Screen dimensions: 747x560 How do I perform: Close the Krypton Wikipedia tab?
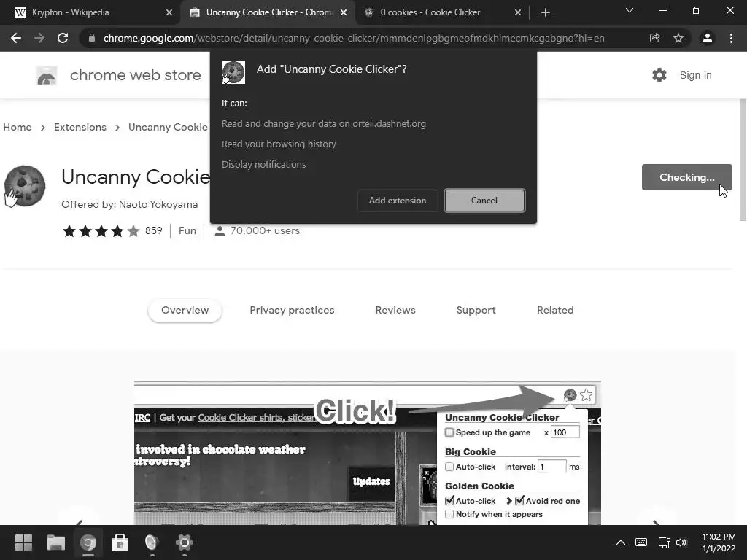(x=169, y=12)
